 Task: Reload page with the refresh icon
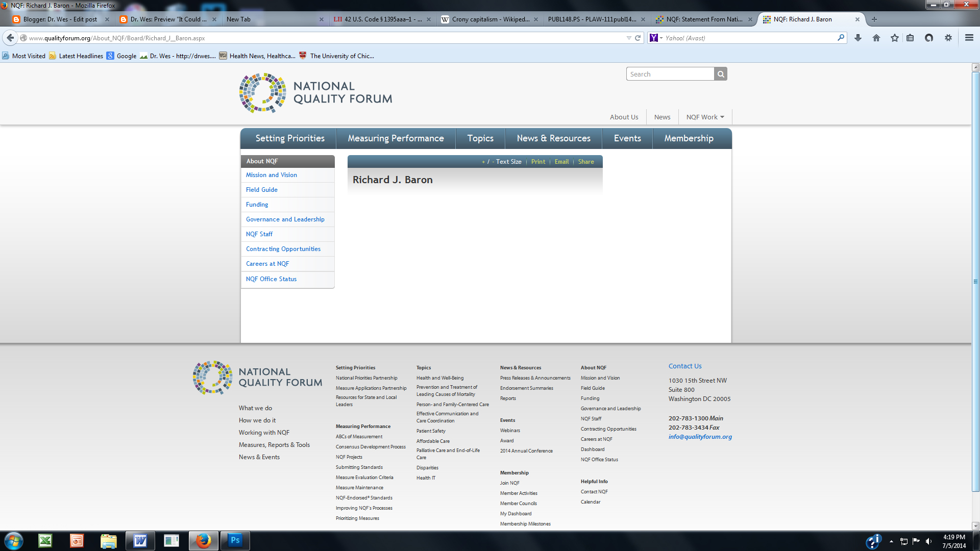click(638, 38)
